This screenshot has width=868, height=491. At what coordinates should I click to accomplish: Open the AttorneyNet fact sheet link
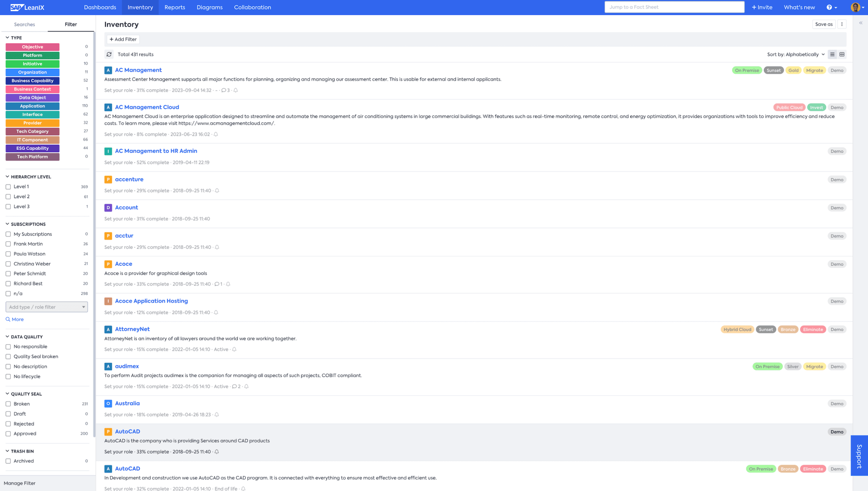(x=132, y=329)
